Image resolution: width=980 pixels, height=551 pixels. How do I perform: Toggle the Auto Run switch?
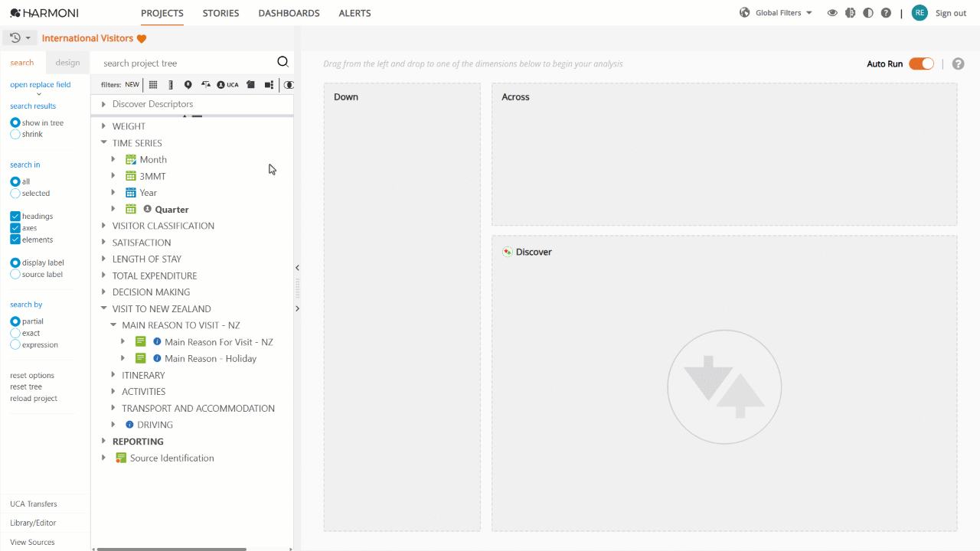tap(921, 64)
